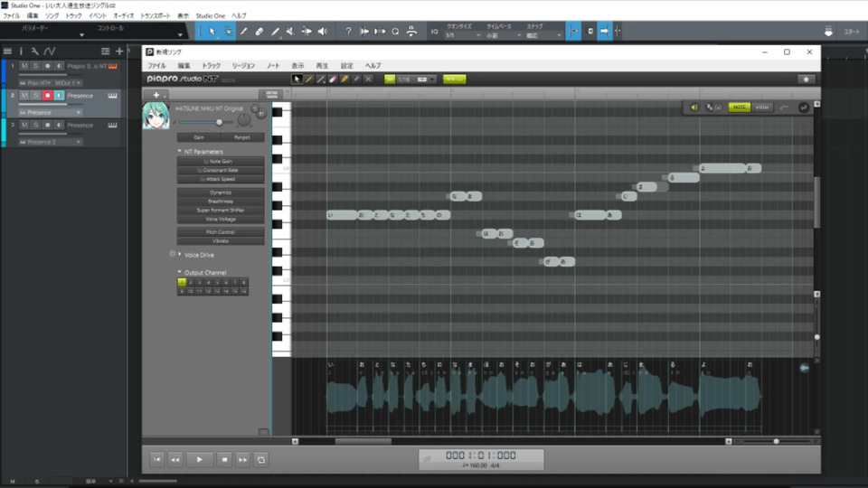This screenshot has height=488, width=868.
Task: Solo track 3 Presence
Action: click(x=36, y=125)
